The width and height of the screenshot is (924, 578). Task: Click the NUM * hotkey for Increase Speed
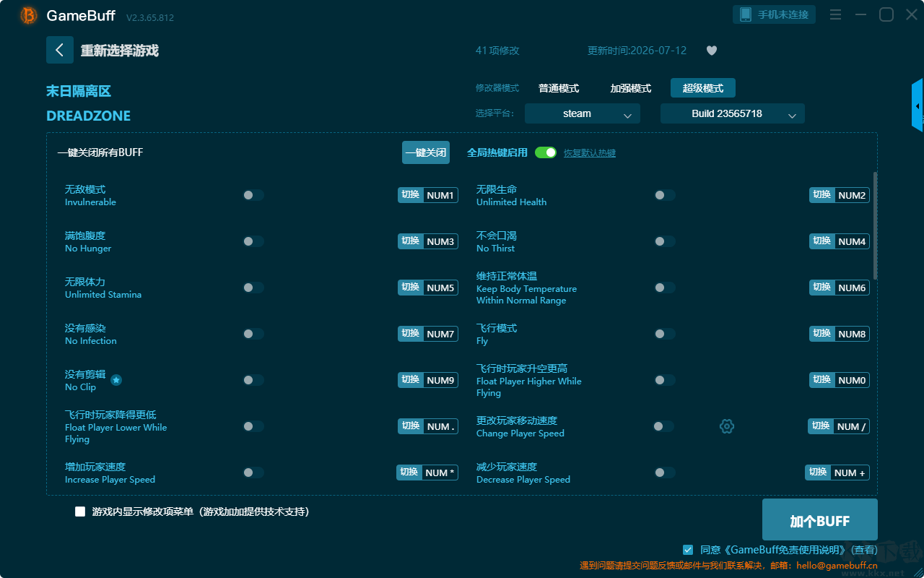[x=427, y=473]
